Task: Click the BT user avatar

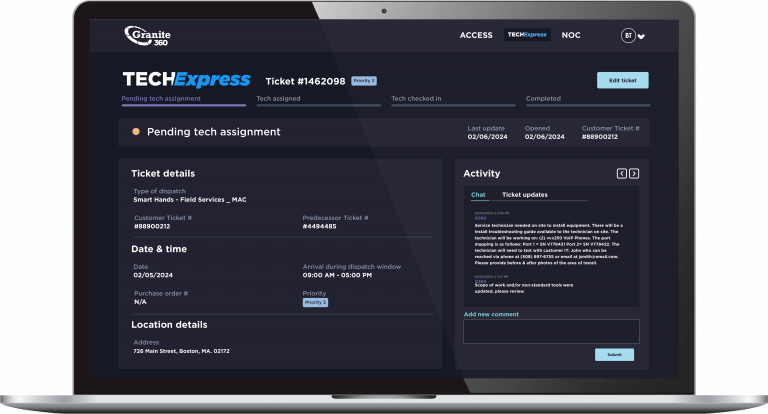Action: tap(628, 36)
